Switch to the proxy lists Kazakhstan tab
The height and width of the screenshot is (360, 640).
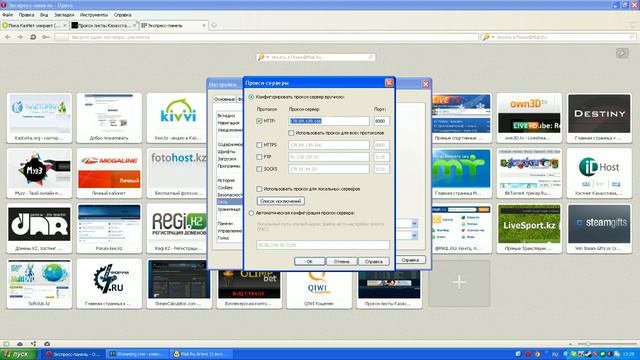pos(104,25)
